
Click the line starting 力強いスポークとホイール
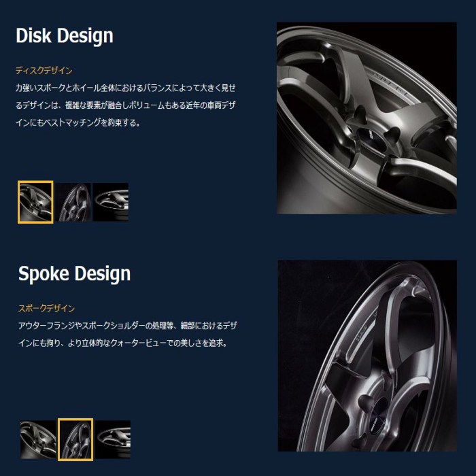click(126, 88)
